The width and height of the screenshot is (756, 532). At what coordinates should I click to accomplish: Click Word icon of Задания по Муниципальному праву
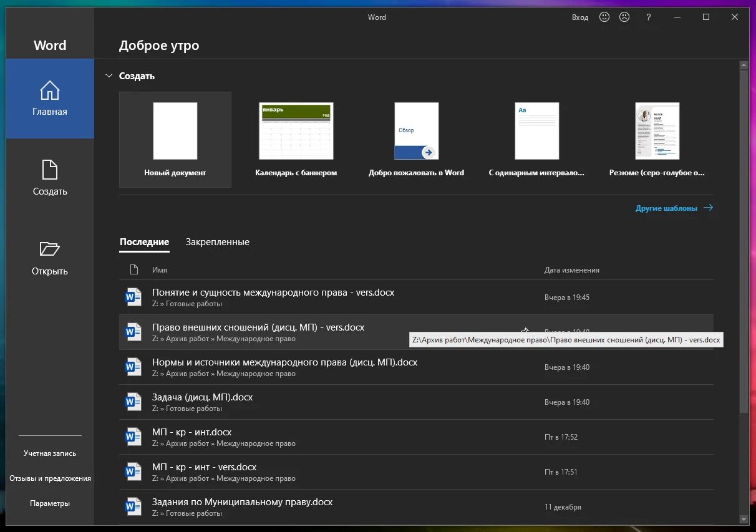coord(133,507)
